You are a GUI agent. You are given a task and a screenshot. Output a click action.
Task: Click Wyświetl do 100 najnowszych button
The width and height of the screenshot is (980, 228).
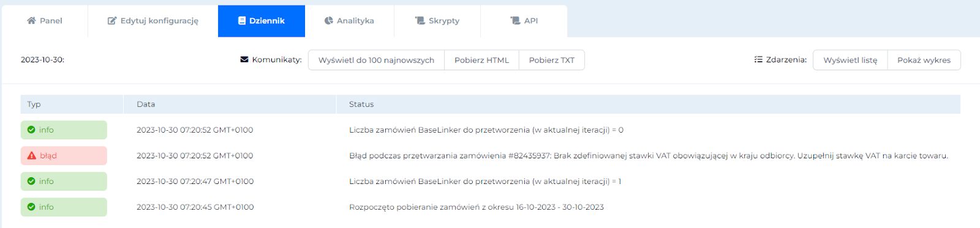[376, 60]
